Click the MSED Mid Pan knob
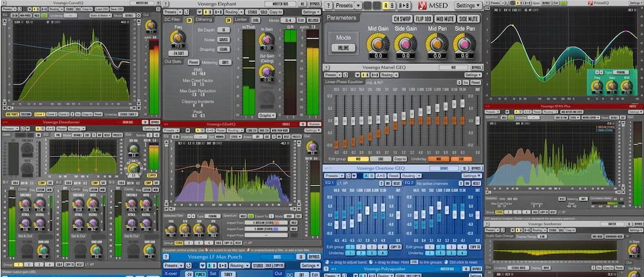The height and width of the screenshot is (277, 644). pyautogui.click(x=437, y=44)
